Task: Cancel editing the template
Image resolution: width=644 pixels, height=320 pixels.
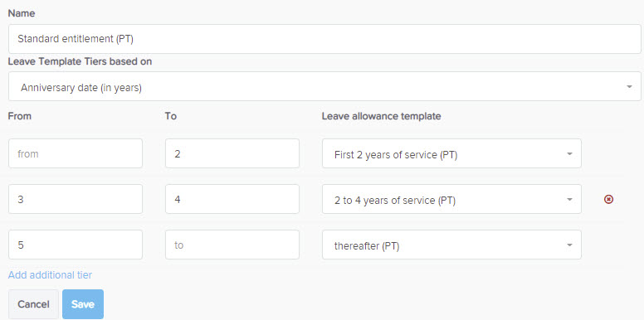Action: tap(33, 304)
